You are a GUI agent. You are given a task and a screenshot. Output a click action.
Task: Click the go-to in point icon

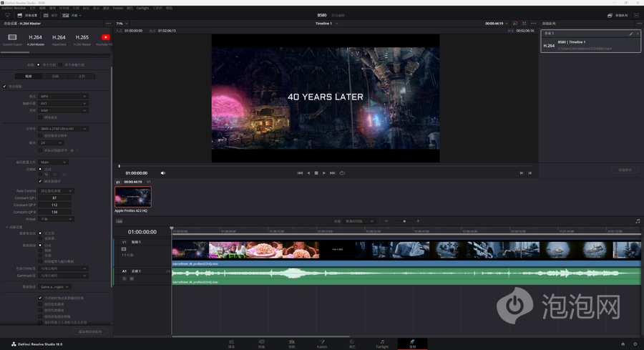522,173
